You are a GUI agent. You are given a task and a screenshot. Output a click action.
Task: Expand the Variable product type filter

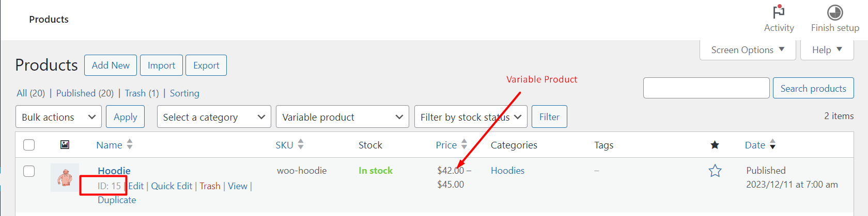pyautogui.click(x=342, y=117)
